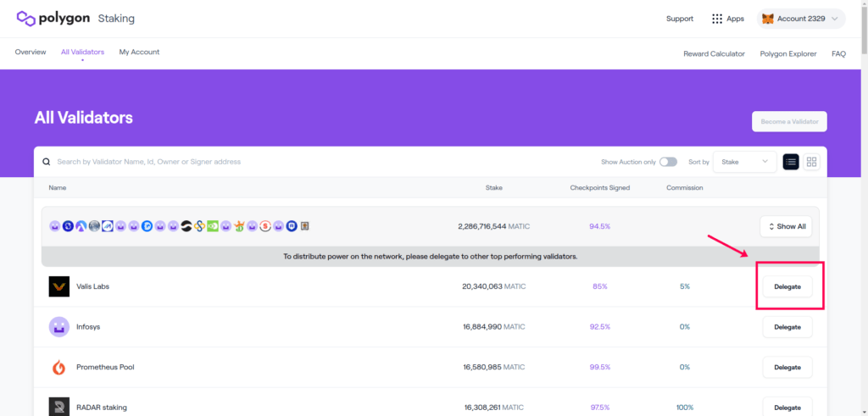This screenshot has height=416, width=868.
Task: Focus the validator search input field
Action: 315,162
